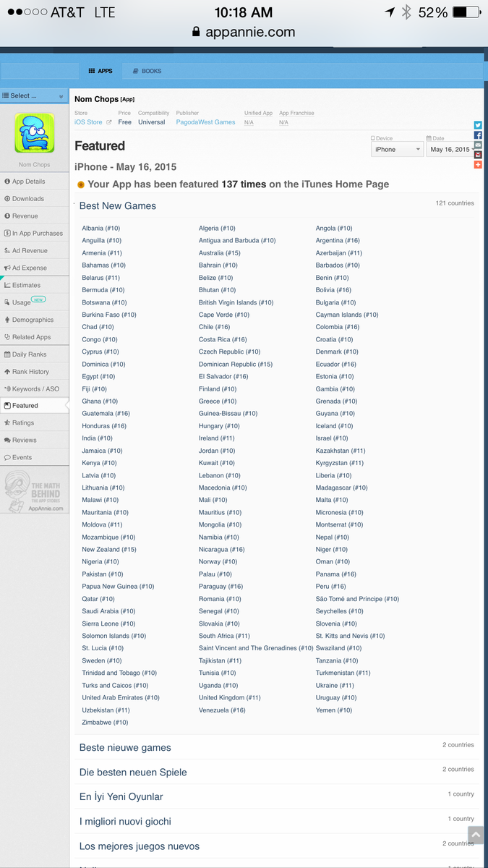Share page via the Gmail icon

tap(478, 155)
